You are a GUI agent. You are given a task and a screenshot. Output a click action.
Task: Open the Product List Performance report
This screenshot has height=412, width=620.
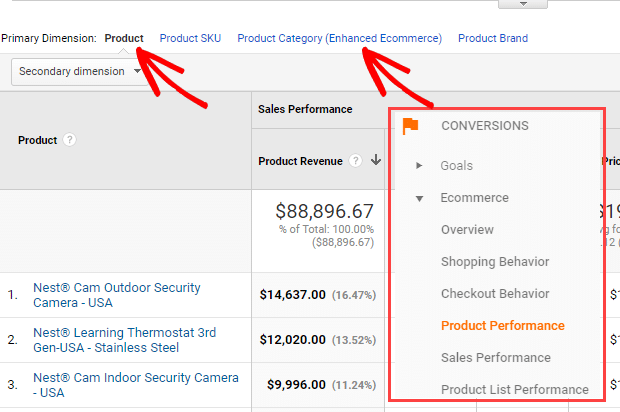(x=514, y=390)
